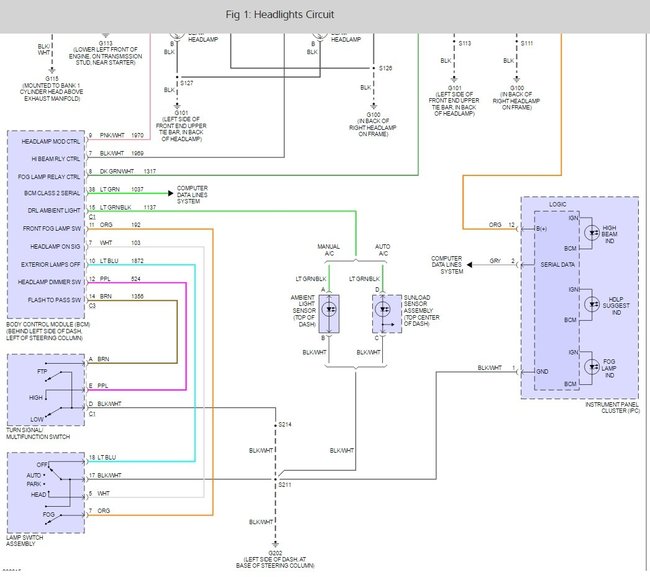Select the ambient light sensor photodiode symbol

tap(329, 310)
